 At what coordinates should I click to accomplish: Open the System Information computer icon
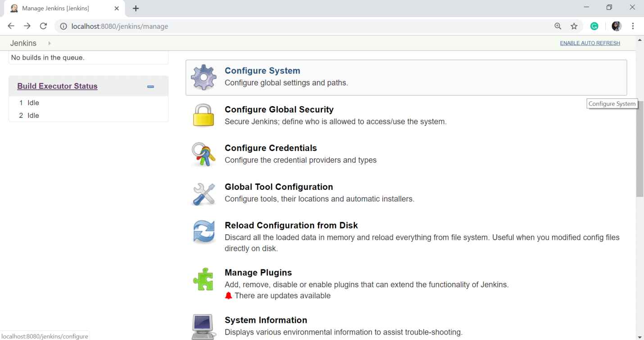[204, 327]
